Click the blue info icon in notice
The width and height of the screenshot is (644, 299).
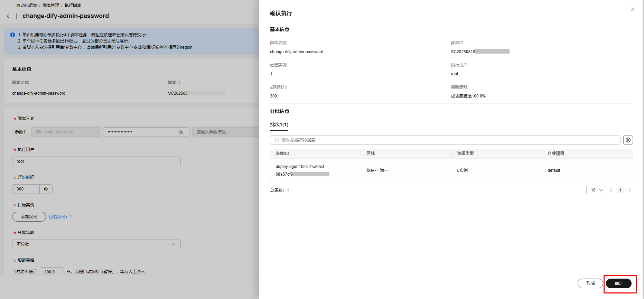point(12,35)
